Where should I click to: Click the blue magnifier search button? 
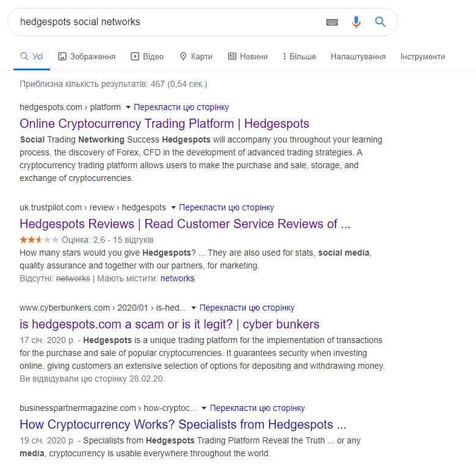380,22
